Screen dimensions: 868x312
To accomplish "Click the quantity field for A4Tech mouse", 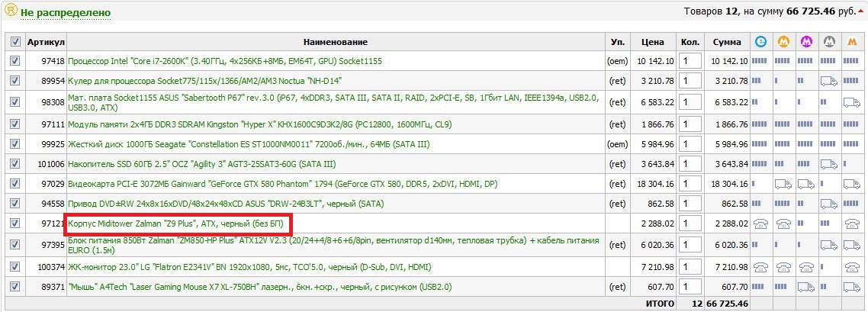I will tap(690, 287).
